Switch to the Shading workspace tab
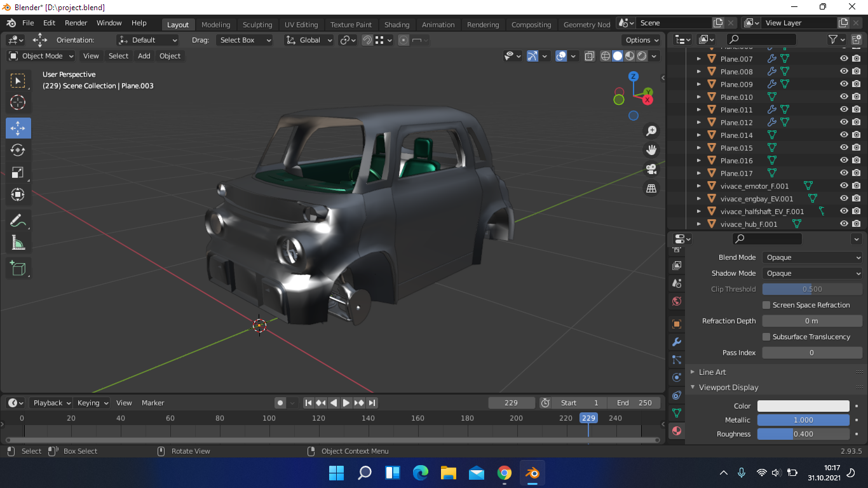 coord(397,25)
